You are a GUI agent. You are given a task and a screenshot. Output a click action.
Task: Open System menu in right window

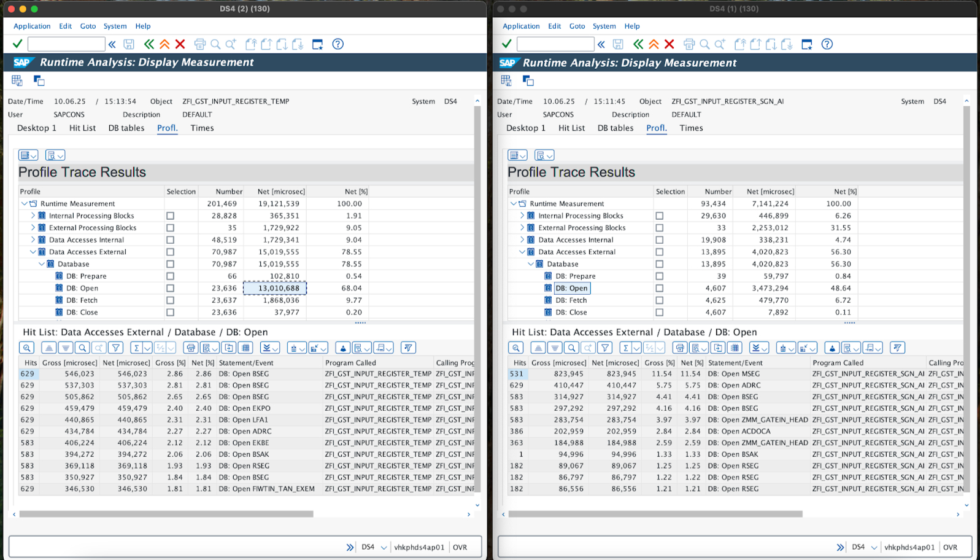coord(604,26)
